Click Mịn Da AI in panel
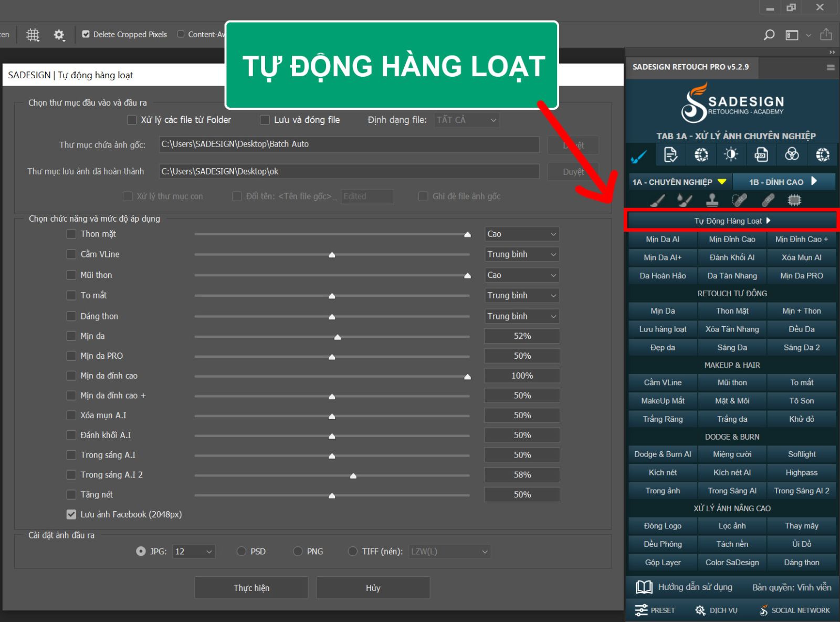This screenshot has width=840, height=622. click(663, 239)
